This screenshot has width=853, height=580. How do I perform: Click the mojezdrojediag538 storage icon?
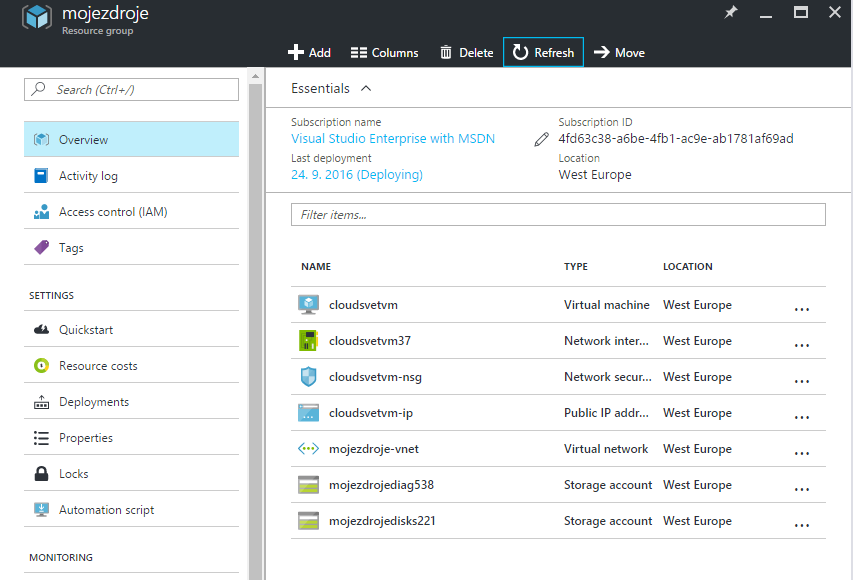308,484
